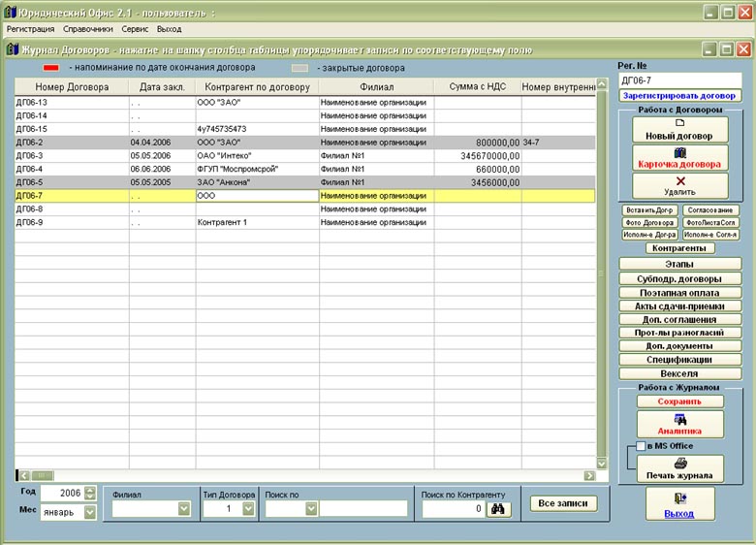Click the printer icon for Печать журнала
The image size is (756, 545).
coord(679,463)
